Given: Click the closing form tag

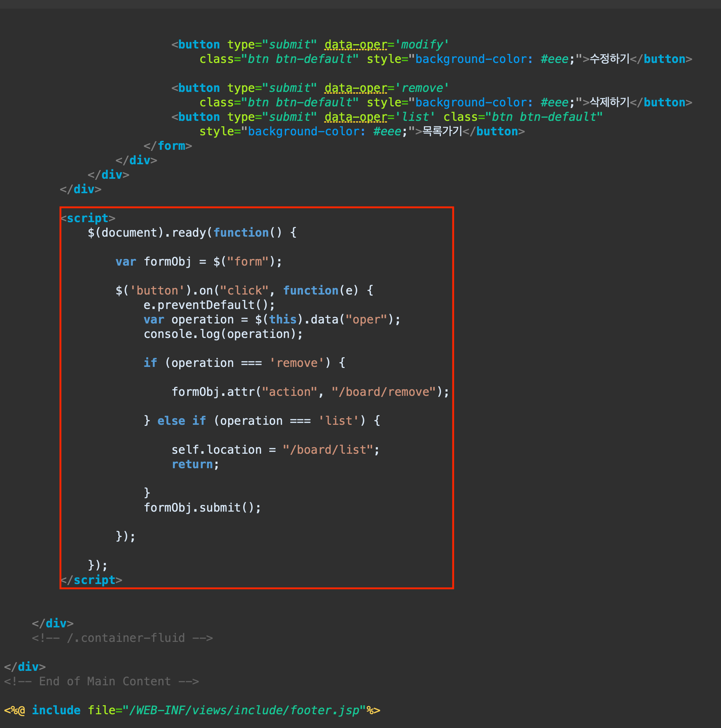Looking at the screenshot, I should (168, 146).
